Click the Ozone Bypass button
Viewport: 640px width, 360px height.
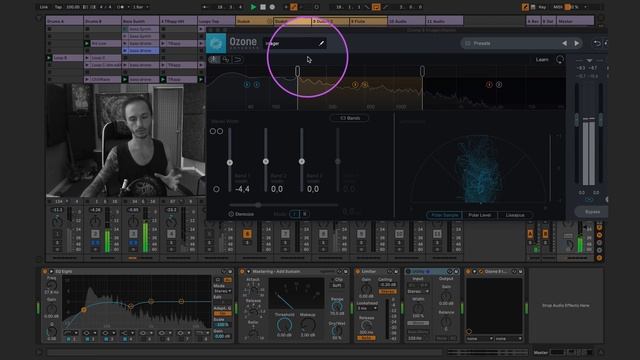coord(592,212)
